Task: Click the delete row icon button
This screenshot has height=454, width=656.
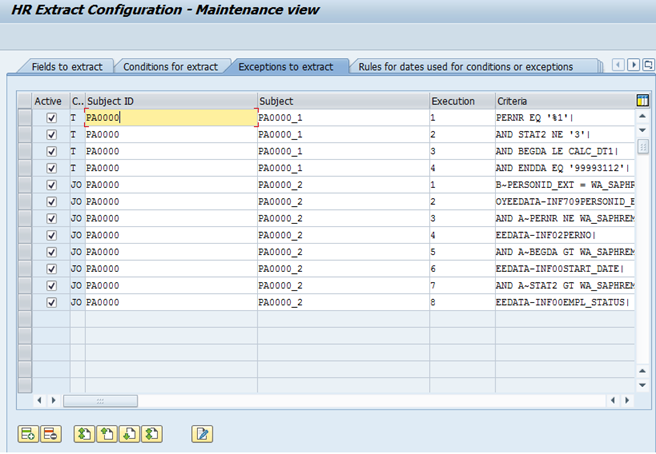Action: tap(51, 434)
